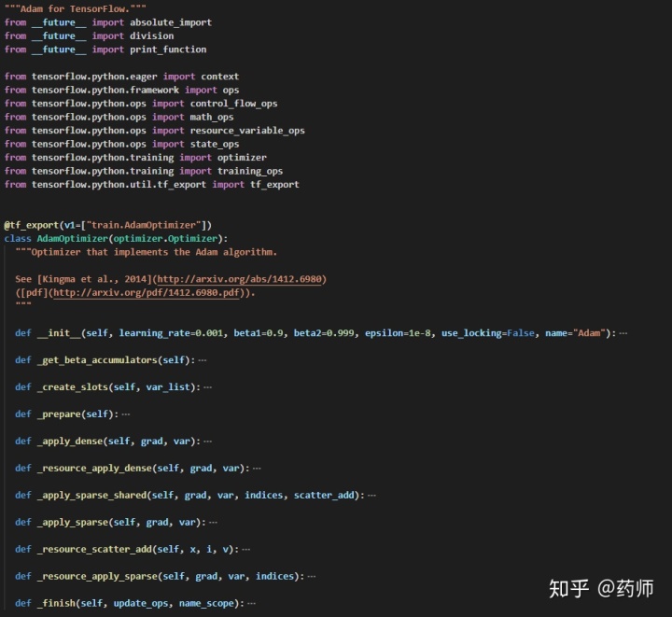Click the AdamOptimizer class name
The image size is (672, 617).
tap(73, 239)
